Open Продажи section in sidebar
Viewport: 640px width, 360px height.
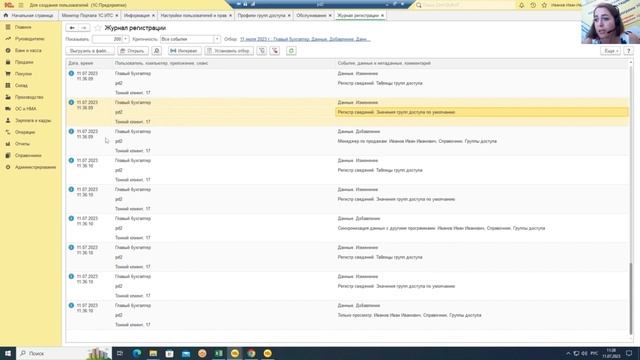point(24,62)
